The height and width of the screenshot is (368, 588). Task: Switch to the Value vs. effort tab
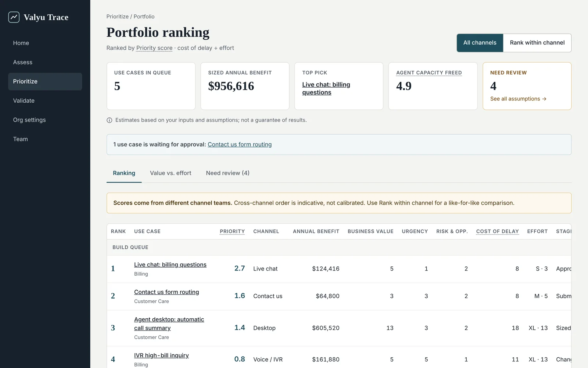coord(171,173)
